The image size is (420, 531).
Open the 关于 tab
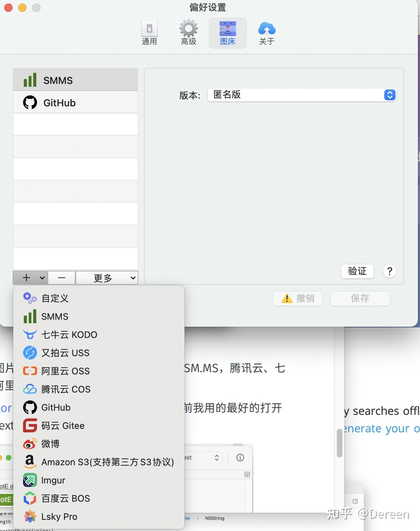267,33
